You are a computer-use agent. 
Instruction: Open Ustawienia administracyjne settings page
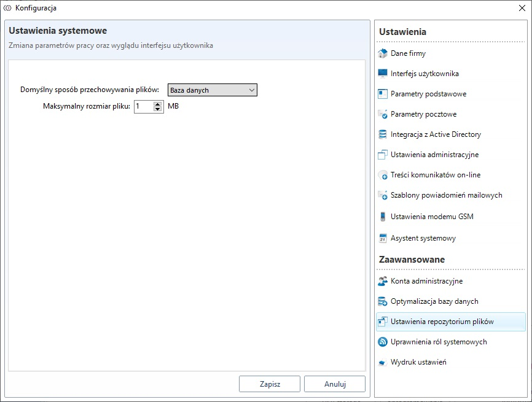[434, 155]
